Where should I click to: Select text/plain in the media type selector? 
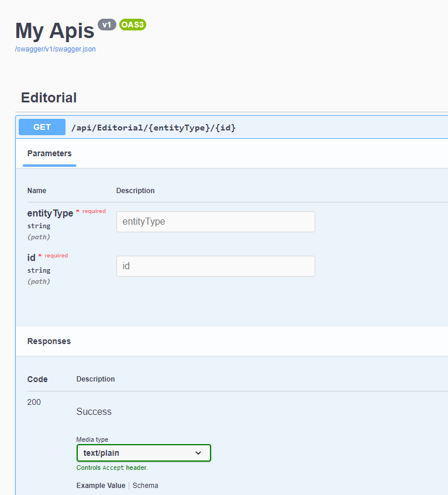(x=143, y=453)
